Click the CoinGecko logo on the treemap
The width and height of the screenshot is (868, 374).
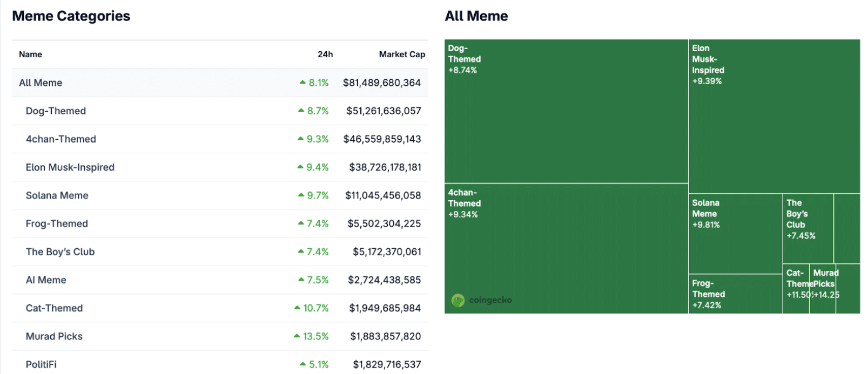[x=481, y=300]
